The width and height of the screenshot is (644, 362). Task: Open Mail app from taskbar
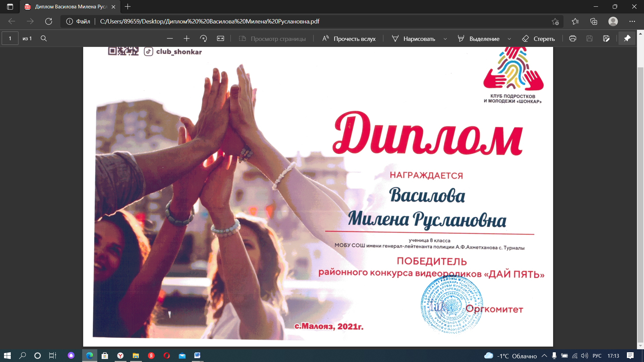(182, 356)
